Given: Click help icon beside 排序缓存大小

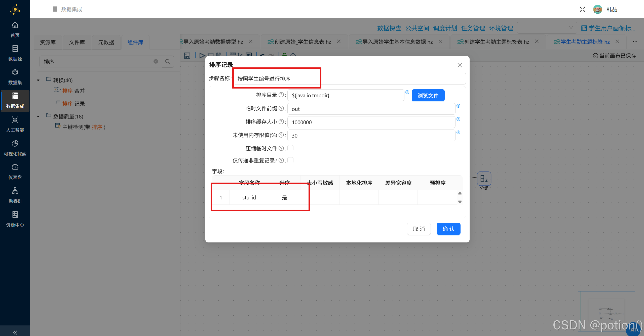Looking at the screenshot, I should (281, 122).
